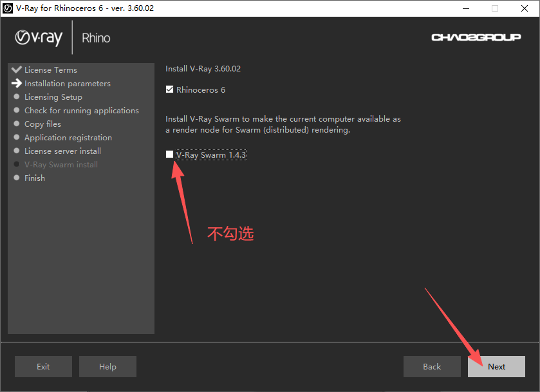
Task: Close the installer window
Action: pyautogui.click(x=525, y=8)
